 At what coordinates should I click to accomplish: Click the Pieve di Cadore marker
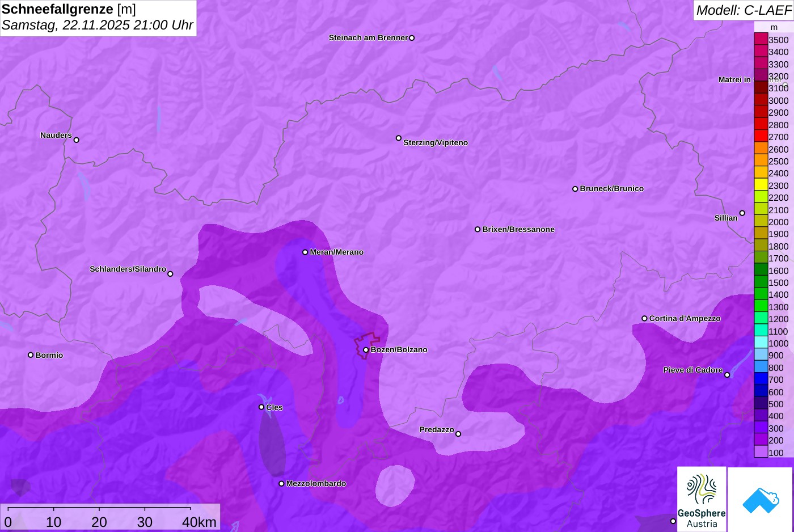pos(727,375)
